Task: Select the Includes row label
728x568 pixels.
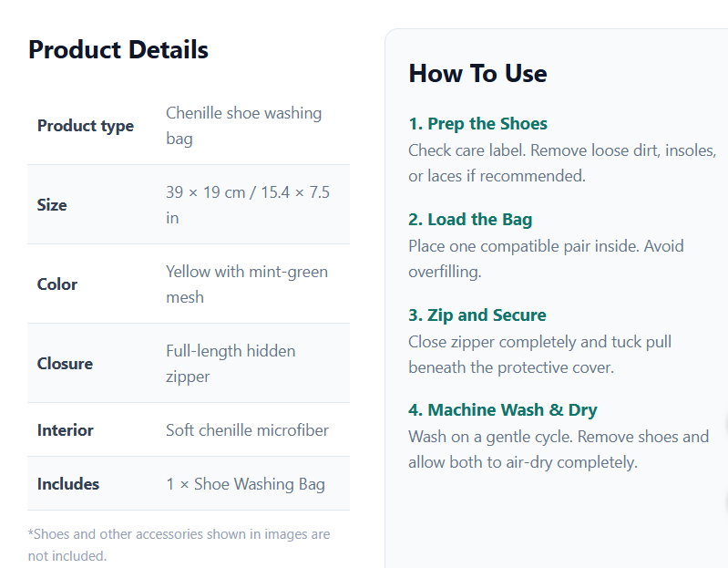Action: pyautogui.click(x=68, y=484)
